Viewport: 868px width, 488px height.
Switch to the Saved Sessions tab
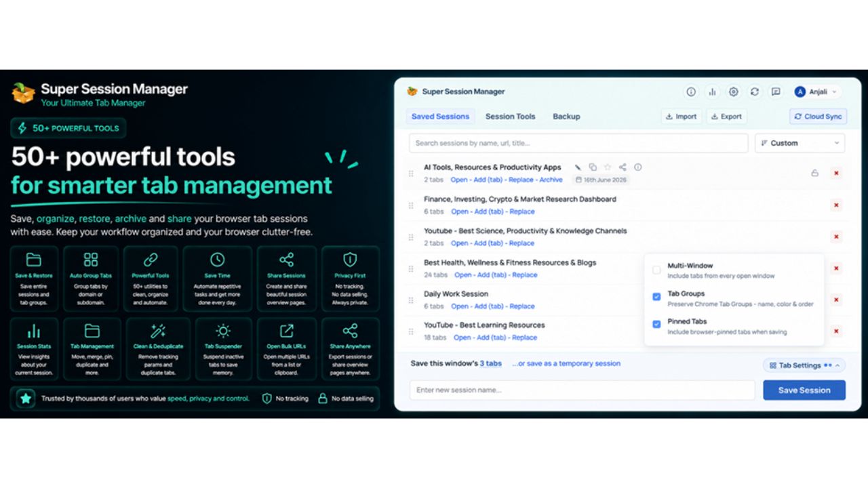pos(440,117)
